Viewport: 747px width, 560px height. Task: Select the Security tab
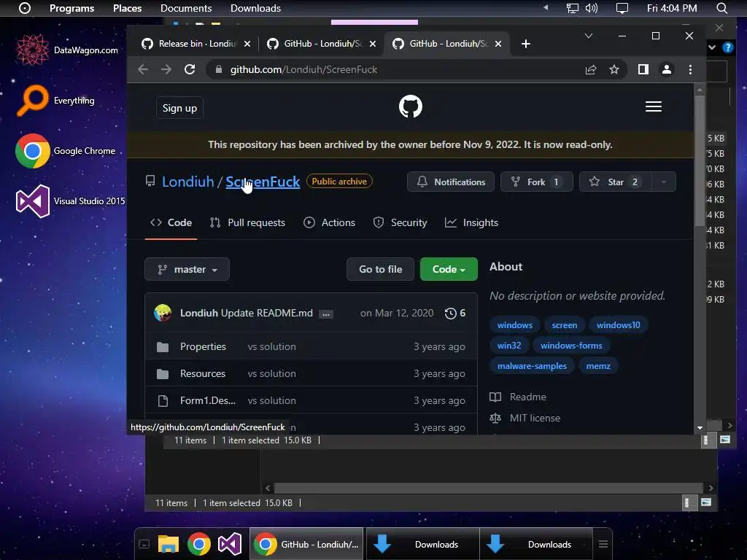point(400,223)
